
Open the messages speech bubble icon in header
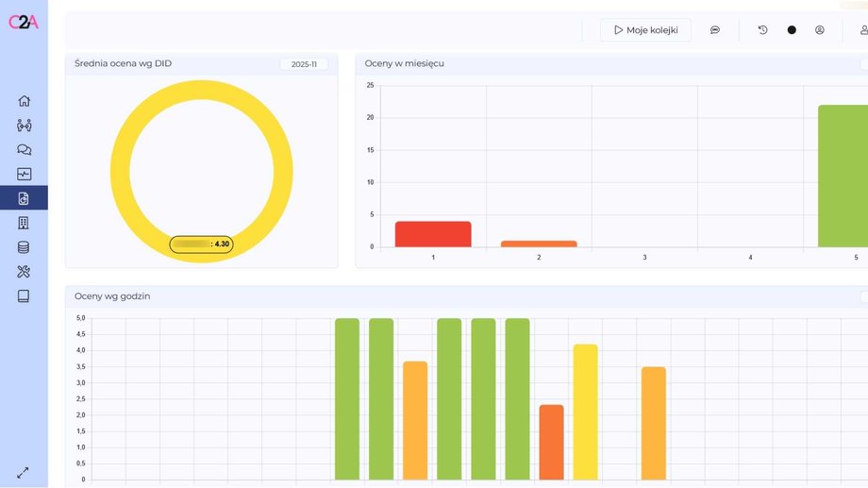pos(715,30)
